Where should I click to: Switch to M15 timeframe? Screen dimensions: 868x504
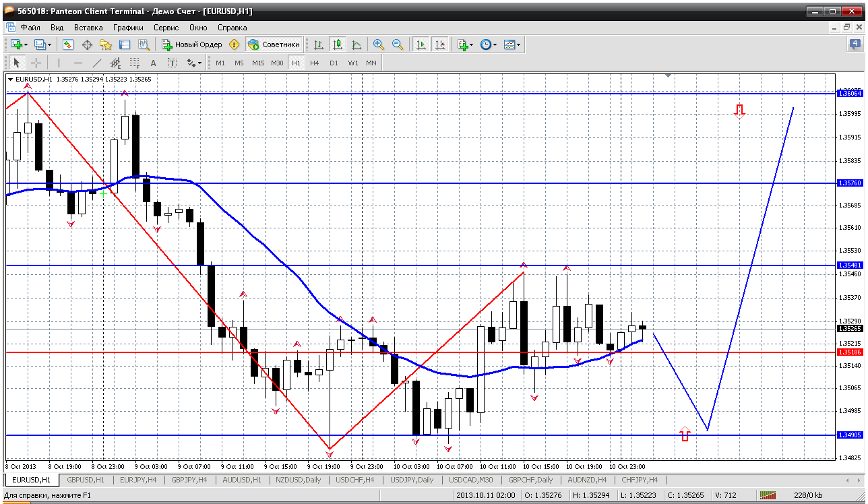click(258, 63)
